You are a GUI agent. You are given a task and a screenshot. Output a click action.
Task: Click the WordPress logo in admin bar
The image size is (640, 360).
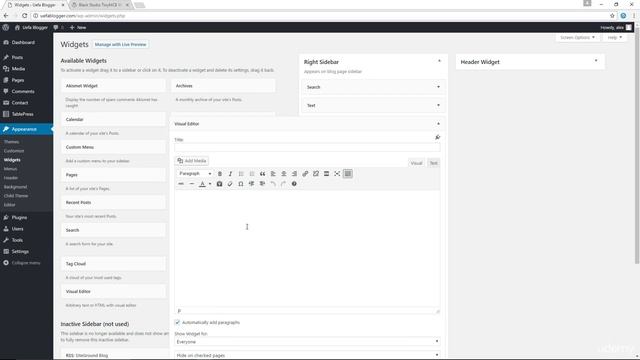[6, 27]
